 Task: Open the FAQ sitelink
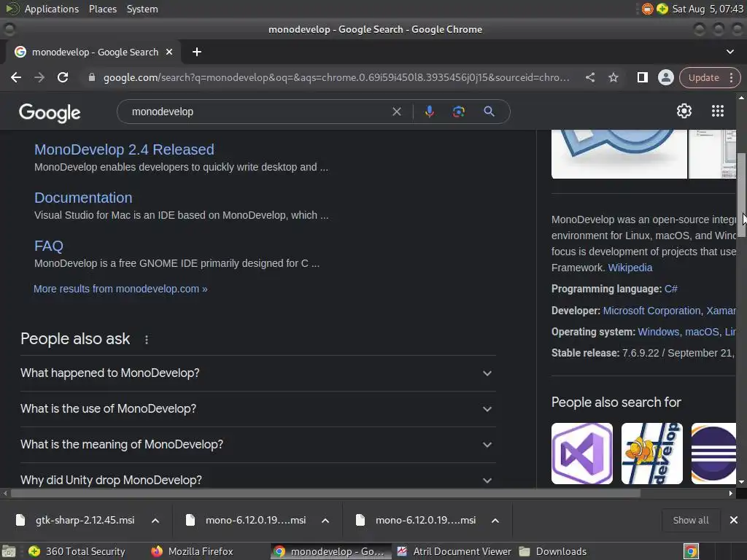click(49, 246)
